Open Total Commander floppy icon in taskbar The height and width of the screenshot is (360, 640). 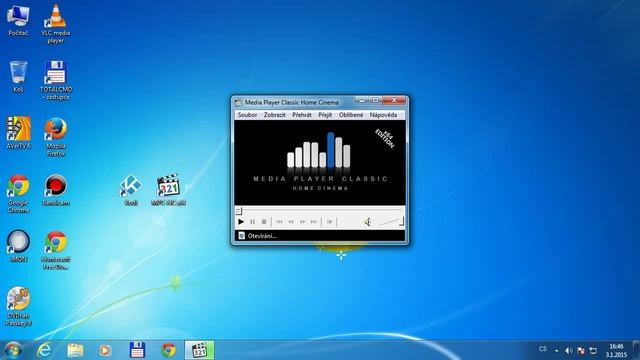pos(137,350)
